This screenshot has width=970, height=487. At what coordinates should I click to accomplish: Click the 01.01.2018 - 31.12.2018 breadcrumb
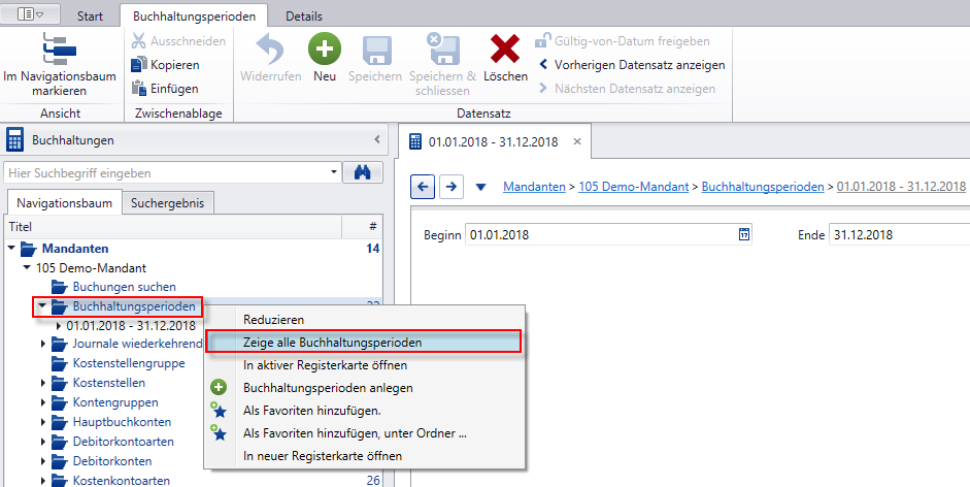pos(901,186)
